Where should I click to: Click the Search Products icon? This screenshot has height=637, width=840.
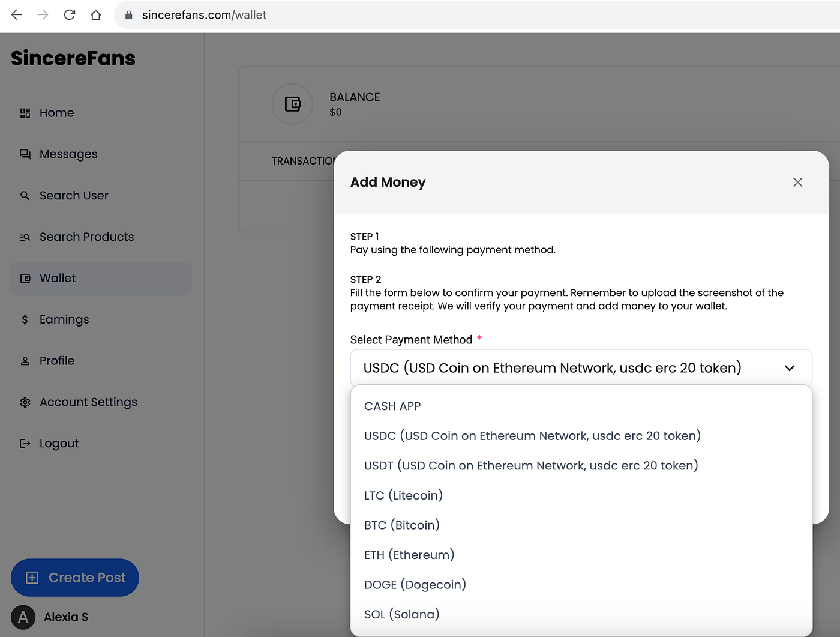25,237
